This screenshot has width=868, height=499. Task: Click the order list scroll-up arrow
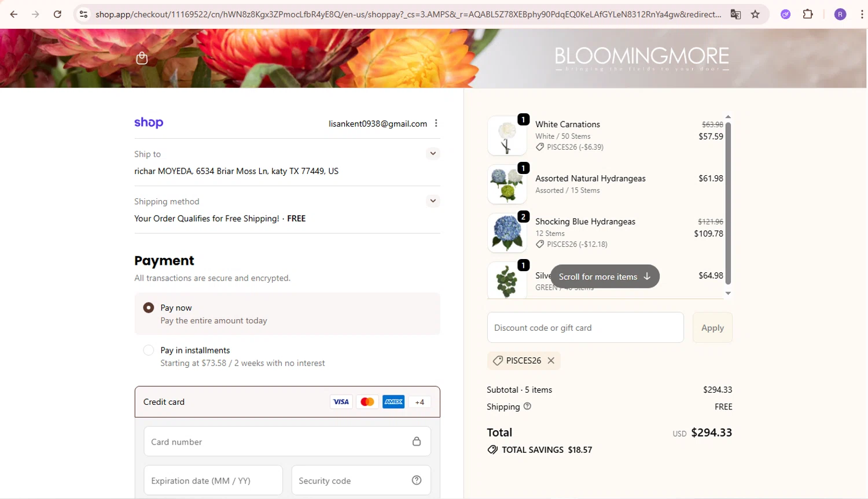pyautogui.click(x=728, y=116)
